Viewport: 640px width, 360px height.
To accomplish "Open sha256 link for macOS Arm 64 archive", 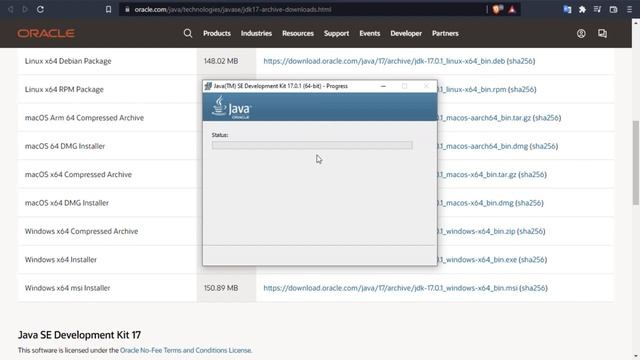I will coord(547,118).
